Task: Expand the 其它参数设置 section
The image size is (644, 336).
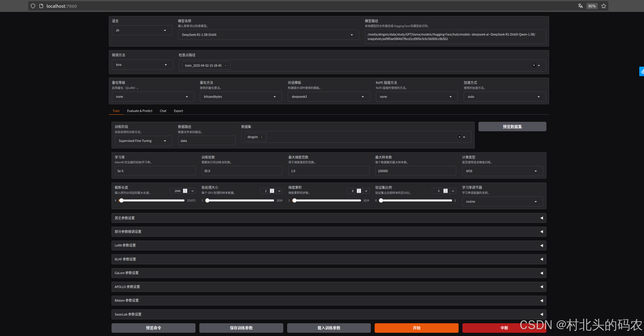Action: point(329,218)
